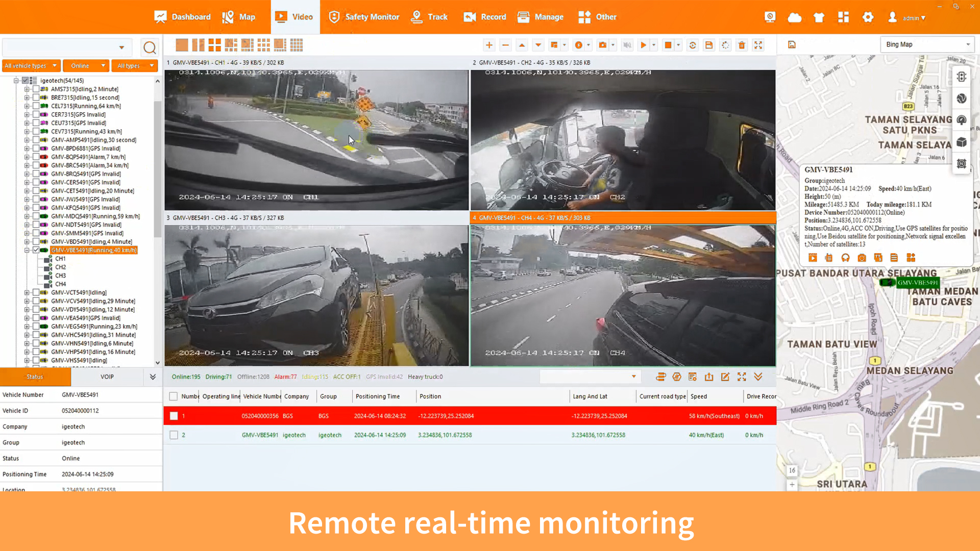
Task: Open the All vehicle types dropdown
Action: [x=32, y=66]
